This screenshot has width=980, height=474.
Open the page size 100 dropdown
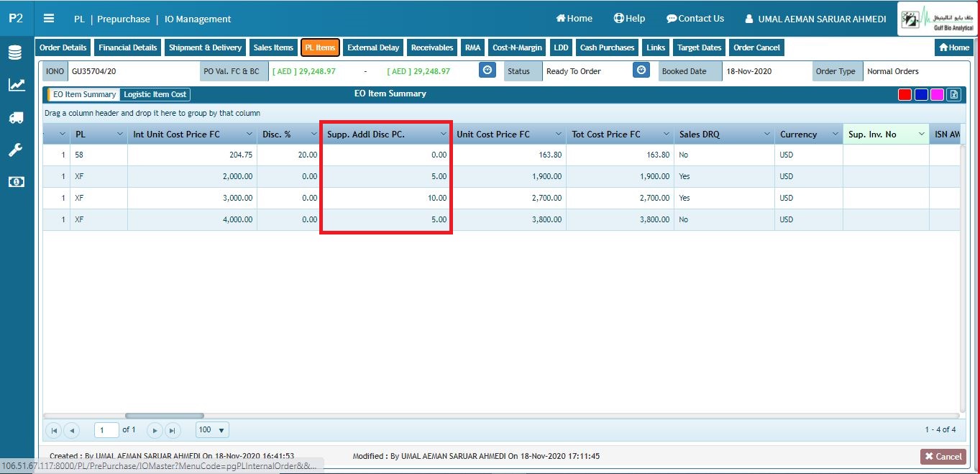(212, 430)
